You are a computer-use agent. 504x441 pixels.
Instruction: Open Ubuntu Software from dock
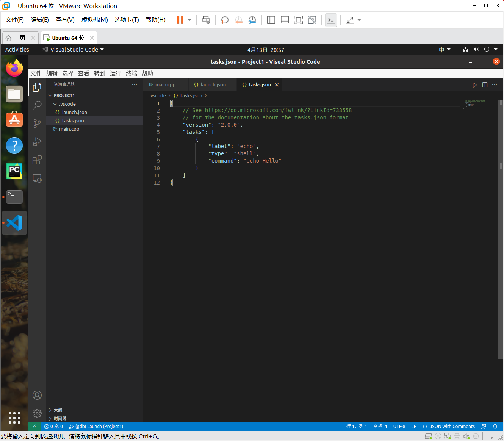click(x=14, y=120)
